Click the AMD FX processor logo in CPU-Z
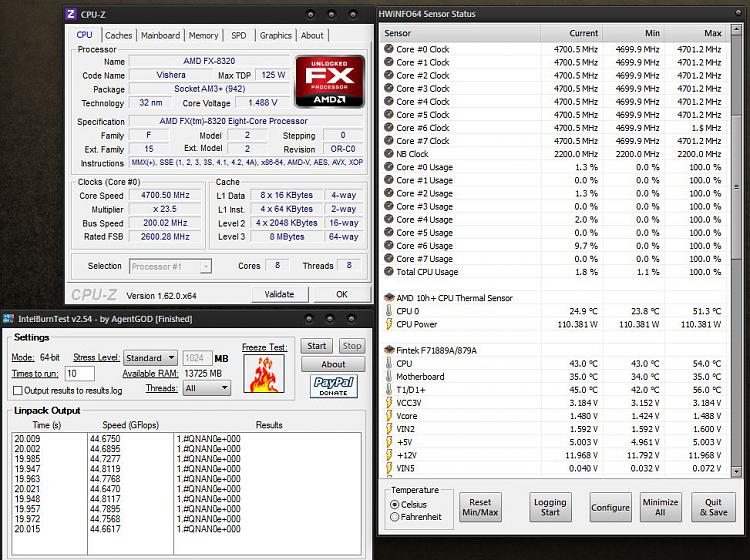 pos(330,81)
